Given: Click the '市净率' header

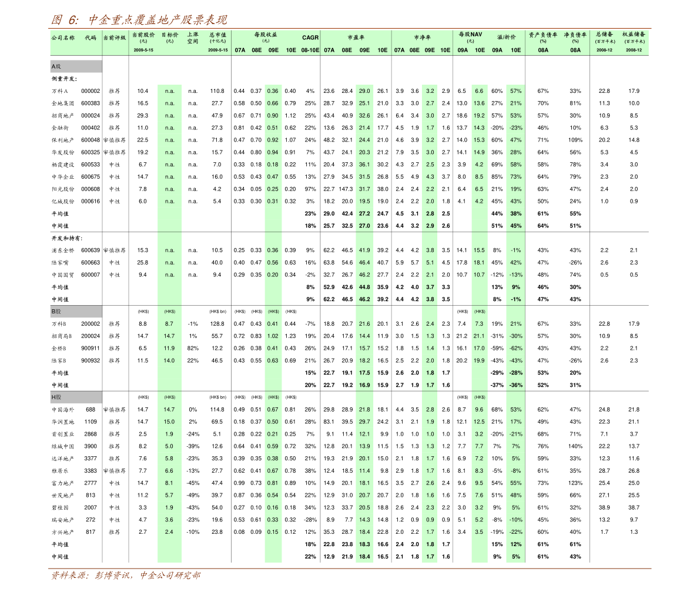Looking at the screenshot, I should coord(423,38).
